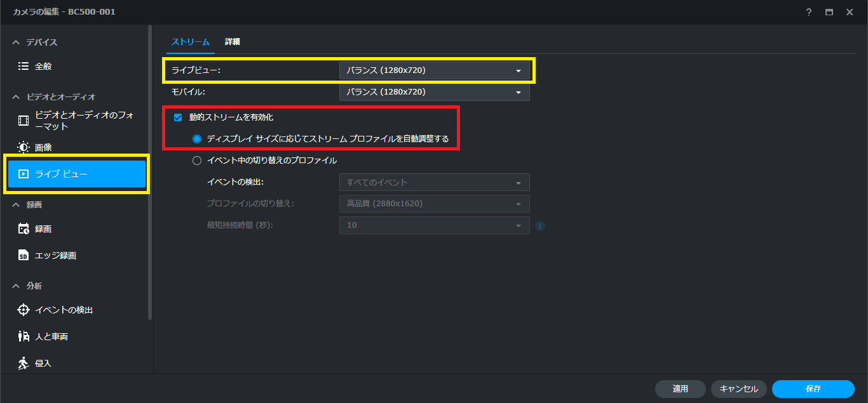Open the プロファイルの切り替え dropdown showing 高品質

[435, 204]
